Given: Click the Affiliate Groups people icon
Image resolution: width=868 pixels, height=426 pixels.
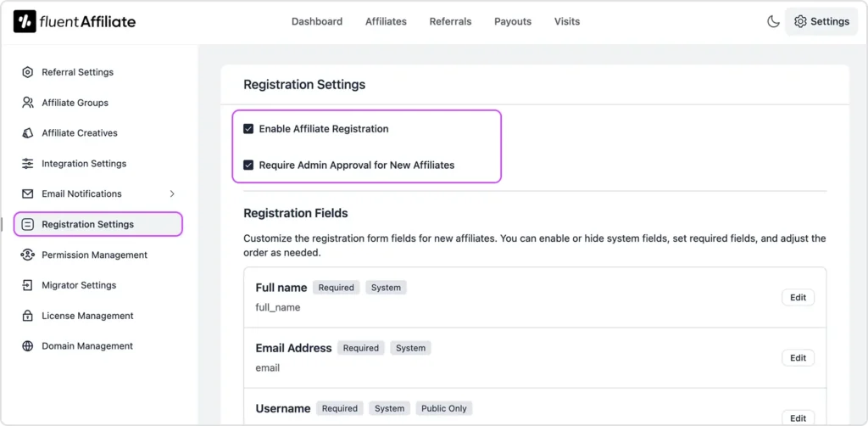Looking at the screenshot, I should [x=28, y=103].
